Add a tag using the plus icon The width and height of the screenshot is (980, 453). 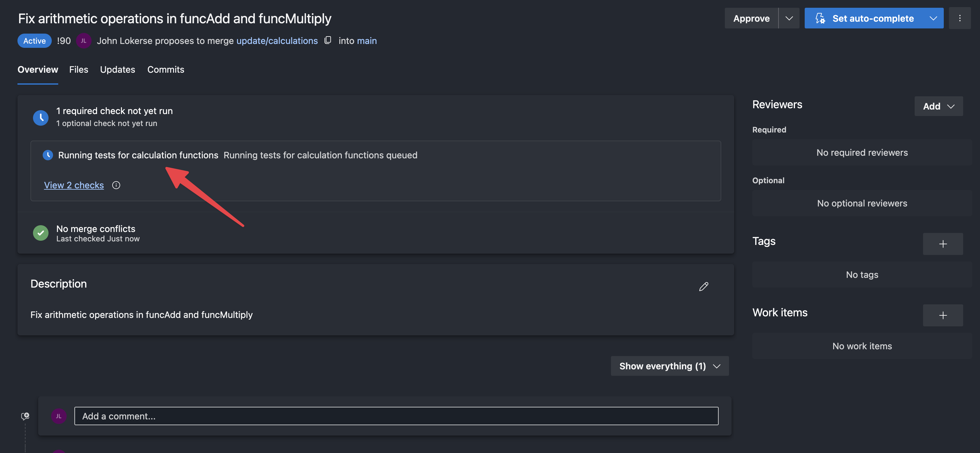click(942, 244)
